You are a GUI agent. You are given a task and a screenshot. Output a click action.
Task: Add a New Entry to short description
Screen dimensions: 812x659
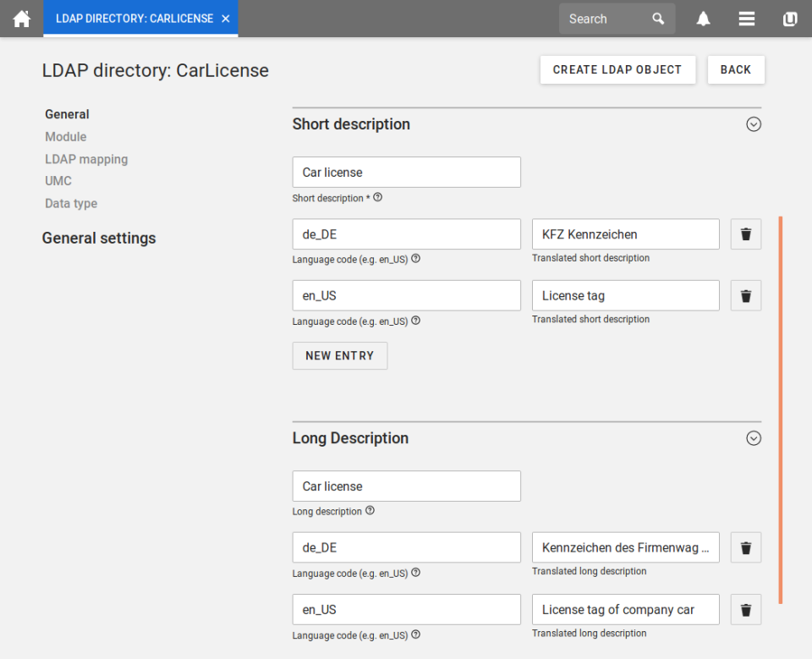pyautogui.click(x=339, y=356)
